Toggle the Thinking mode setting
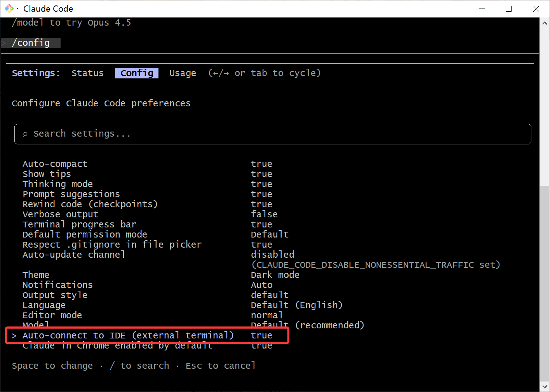This screenshot has height=392, width=550. (147, 184)
